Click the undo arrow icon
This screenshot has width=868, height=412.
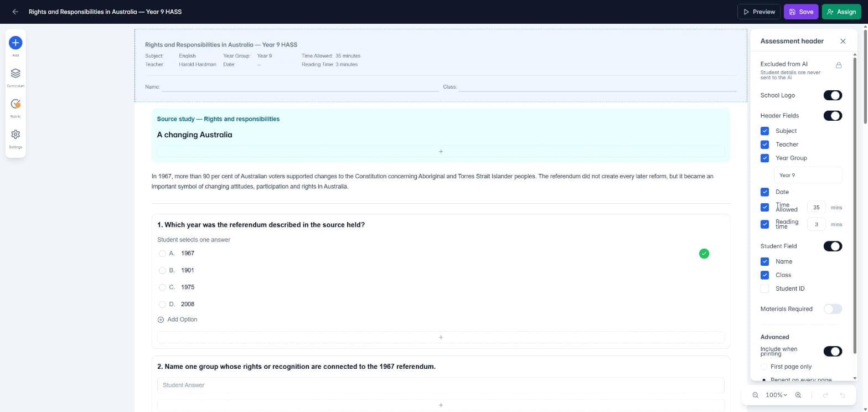[843, 395]
